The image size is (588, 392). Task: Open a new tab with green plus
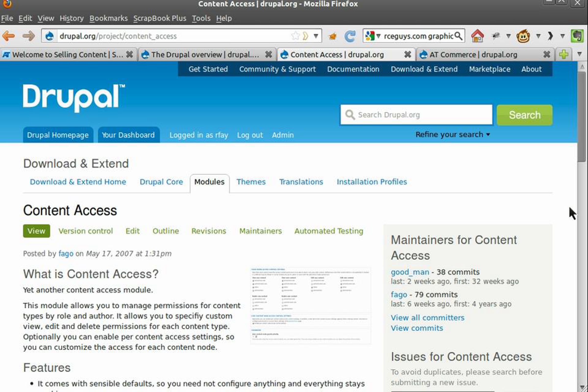[x=564, y=54]
